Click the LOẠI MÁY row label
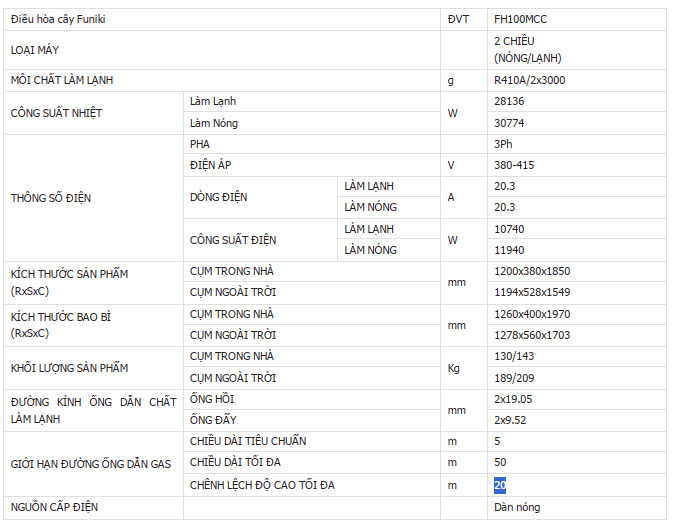673x527 pixels. [35, 50]
